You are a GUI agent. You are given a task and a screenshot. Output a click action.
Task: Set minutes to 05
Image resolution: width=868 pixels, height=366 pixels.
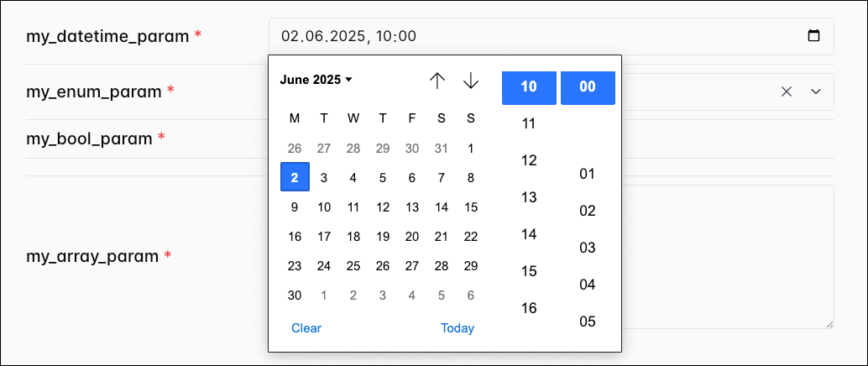pos(588,322)
